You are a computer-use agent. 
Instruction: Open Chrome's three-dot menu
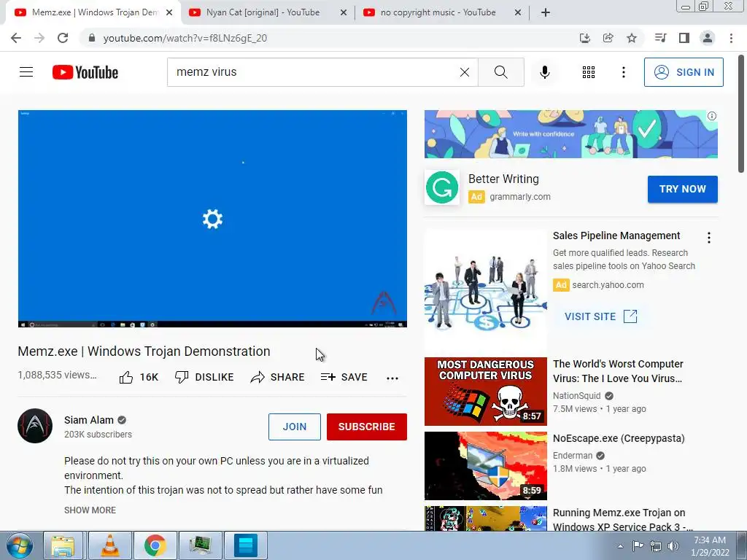pos(731,38)
